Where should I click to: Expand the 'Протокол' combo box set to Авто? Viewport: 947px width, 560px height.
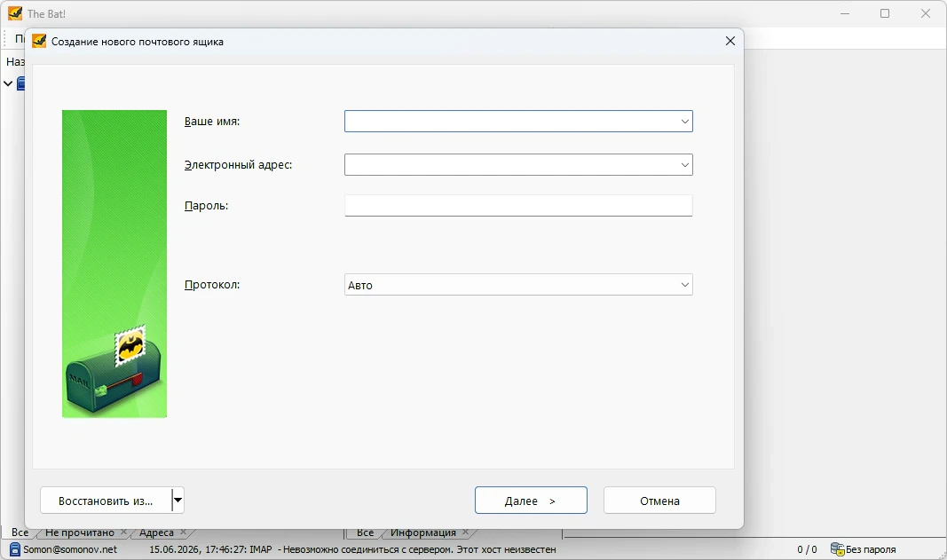518,285
